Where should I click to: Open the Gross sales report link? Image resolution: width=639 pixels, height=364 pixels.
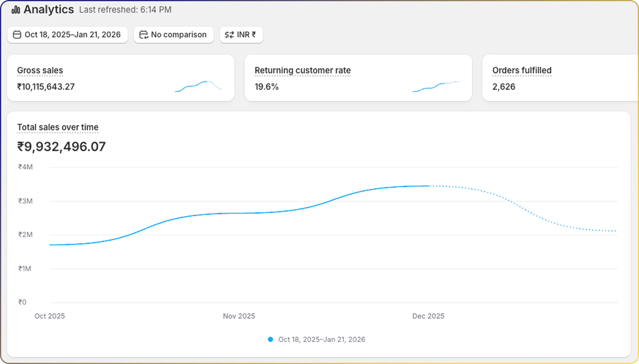pyautogui.click(x=40, y=71)
